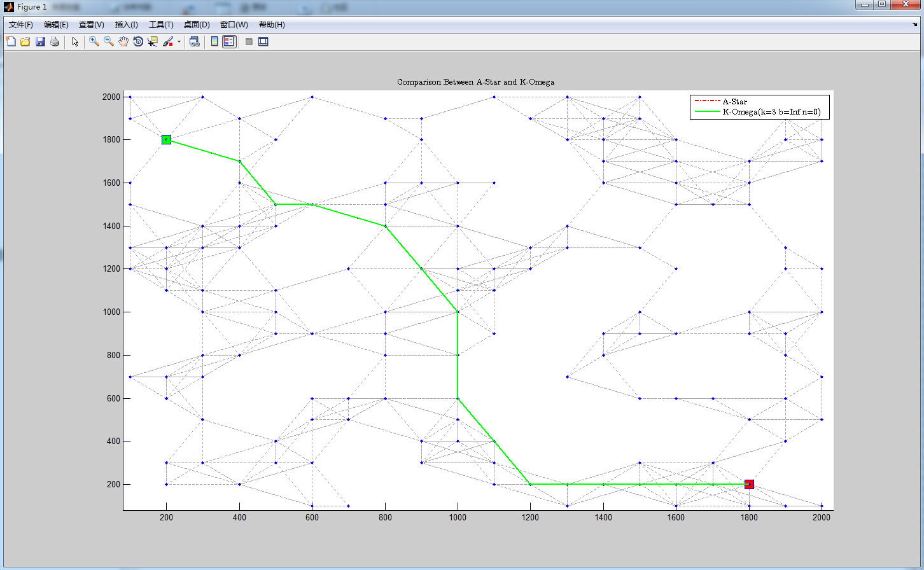Viewport: 924px width, 570px height.
Task: Open the 帮助(H) menu
Action: point(272,25)
